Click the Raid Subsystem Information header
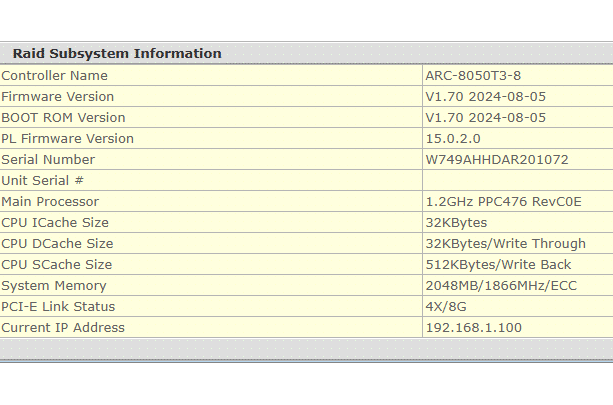 (x=117, y=54)
